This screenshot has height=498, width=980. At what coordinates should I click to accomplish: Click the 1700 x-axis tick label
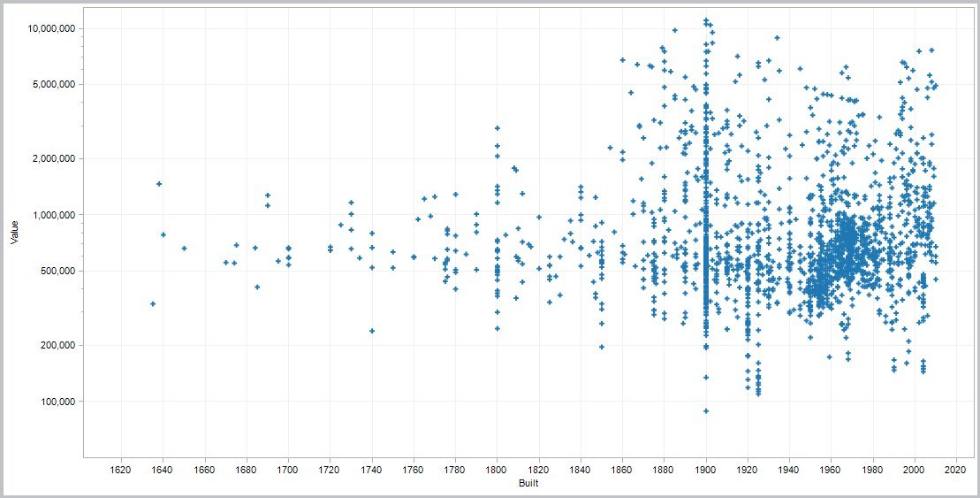pyautogui.click(x=288, y=469)
